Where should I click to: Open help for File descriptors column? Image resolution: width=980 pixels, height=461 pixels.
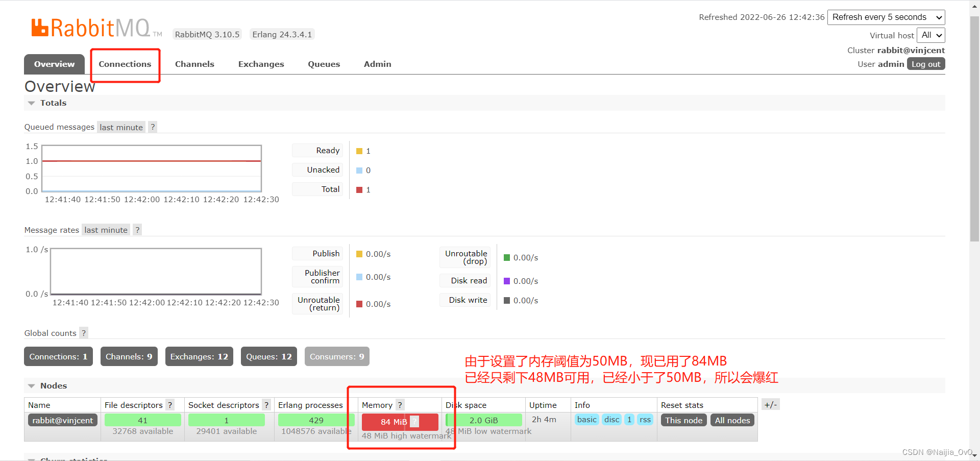coord(170,405)
